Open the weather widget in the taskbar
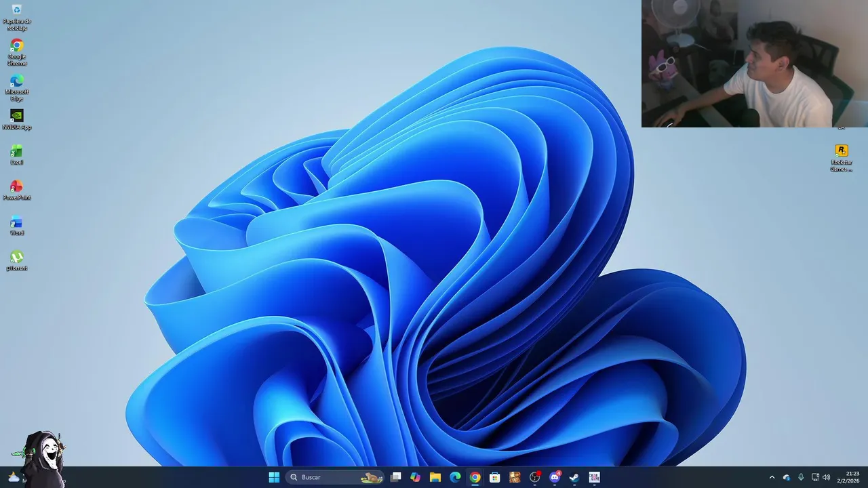Screen dimensions: 868x488 (14, 477)
